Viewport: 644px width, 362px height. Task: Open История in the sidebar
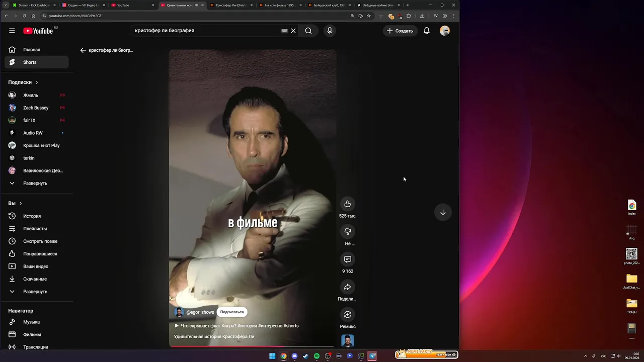coord(37,216)
